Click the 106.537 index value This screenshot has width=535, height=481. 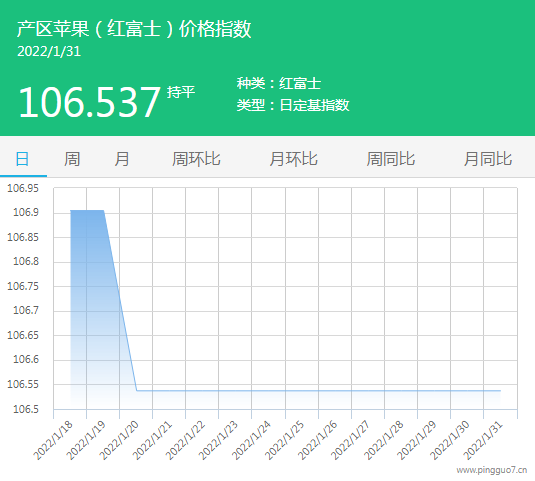(89, 102)
